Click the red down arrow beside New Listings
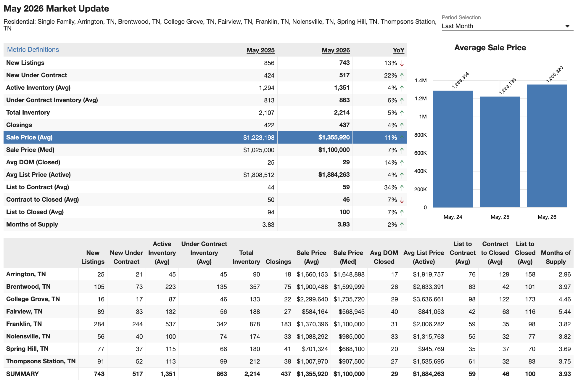The width and height of the screenshot is (586, 392). pyautogui.click(x=402, y=63)
